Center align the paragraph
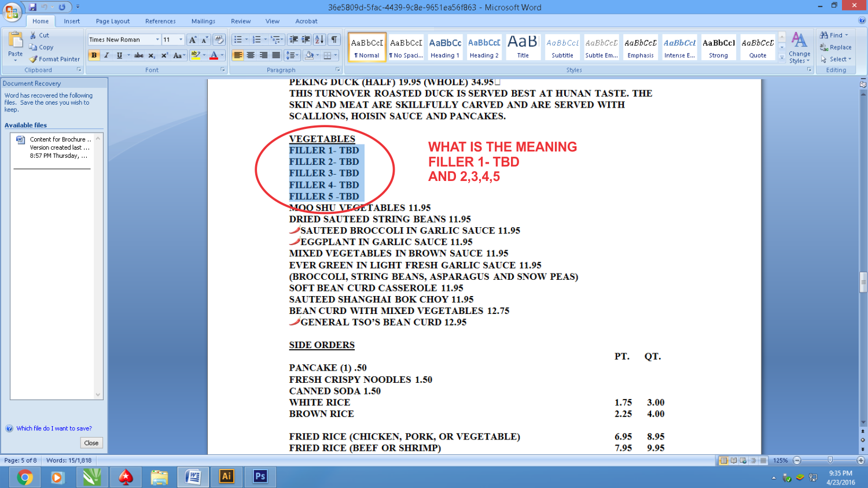868x488 pixels. (x=251, y=56)
